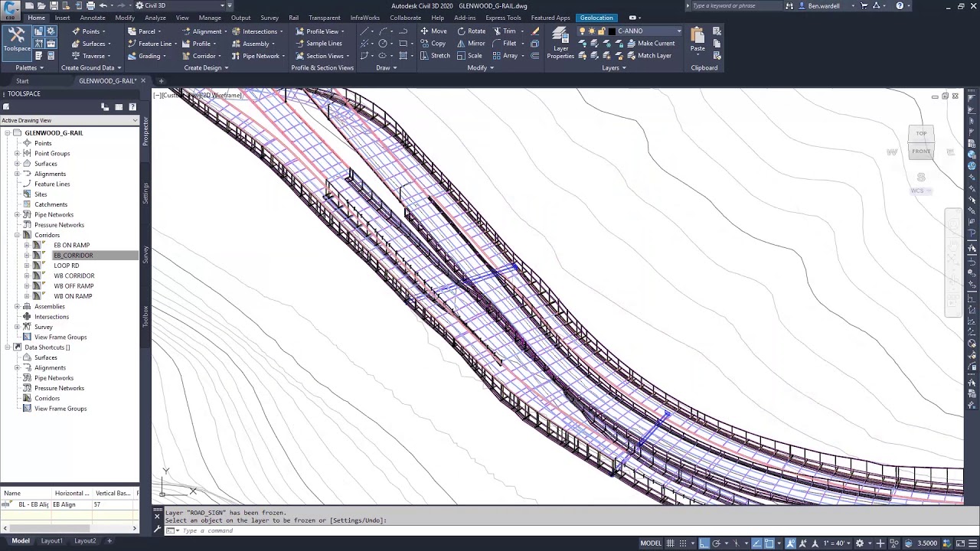Click the layer color swatch
Viewport: 980px width, 551px height.
(x=612, y=31)
